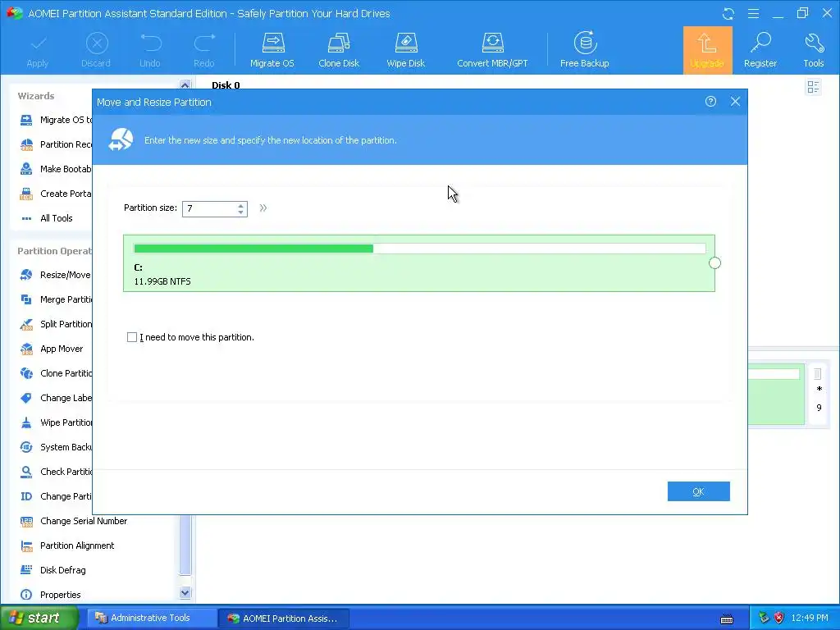Switch to Administrative Tools taskbar window
Image resolution: width=840 pixels, height=630 pixels.
click(151, 619)
